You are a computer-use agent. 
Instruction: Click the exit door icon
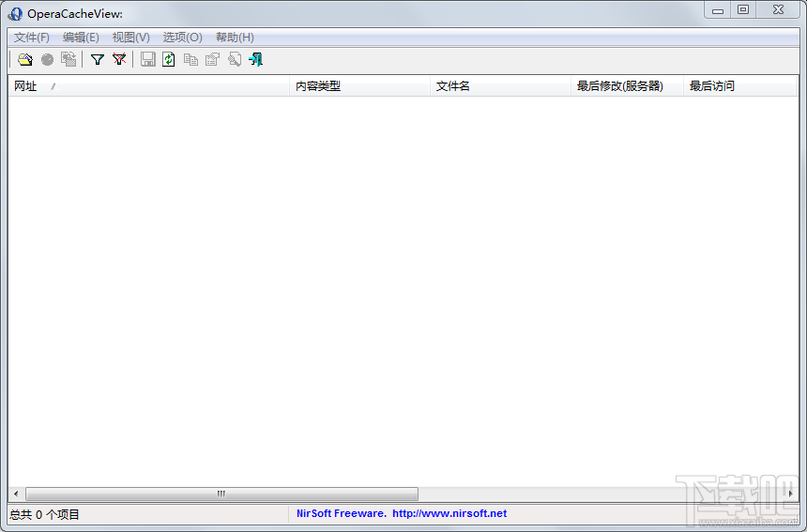pyautogui.click(x=256, y=60)
